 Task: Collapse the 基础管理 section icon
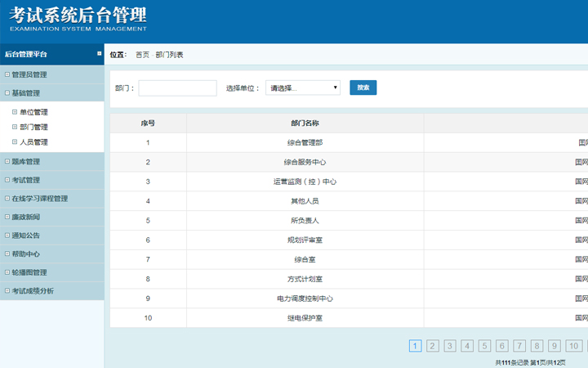pyautogui.click(x=7, y=93)
